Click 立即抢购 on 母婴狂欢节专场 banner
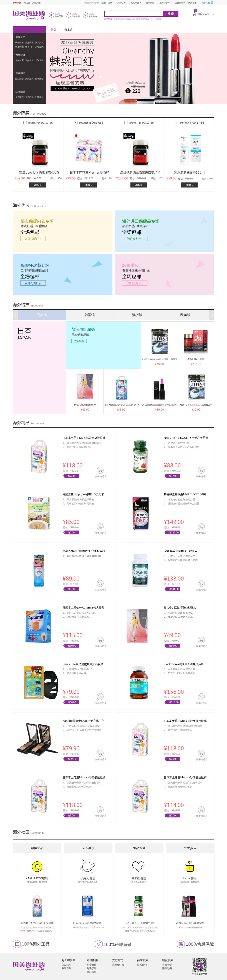Image resolution: width=227 pixels, height=980 pixels. (33, 283)
